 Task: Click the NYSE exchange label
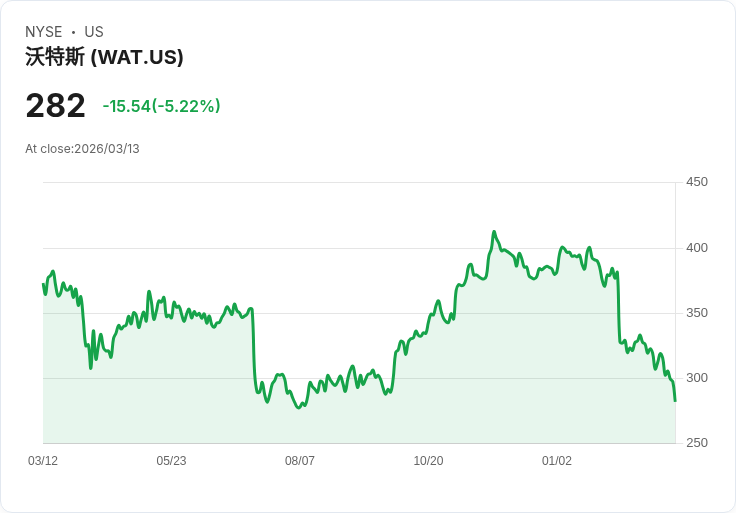click(x=44, y=32)
